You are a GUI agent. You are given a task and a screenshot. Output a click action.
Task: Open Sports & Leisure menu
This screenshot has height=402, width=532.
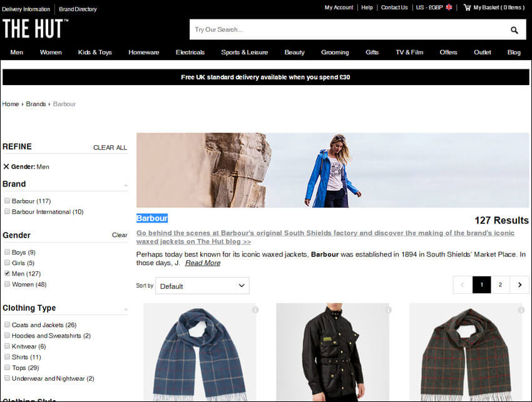[244, 52]
